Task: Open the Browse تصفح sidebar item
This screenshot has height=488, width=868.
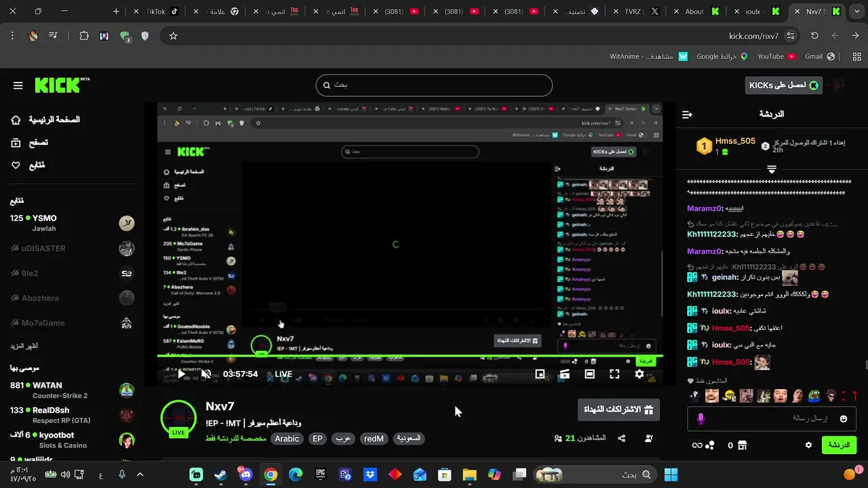Action: (29, 142)
